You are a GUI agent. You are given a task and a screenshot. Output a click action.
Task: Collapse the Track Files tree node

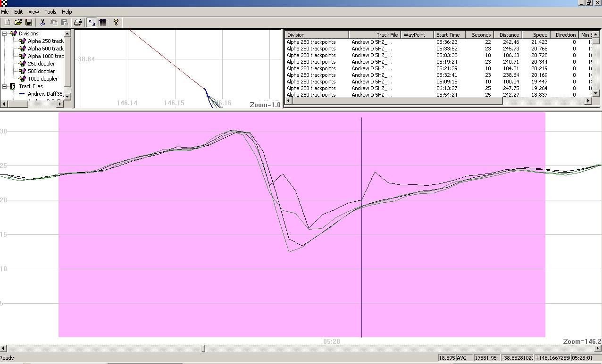tap(5, 86)
